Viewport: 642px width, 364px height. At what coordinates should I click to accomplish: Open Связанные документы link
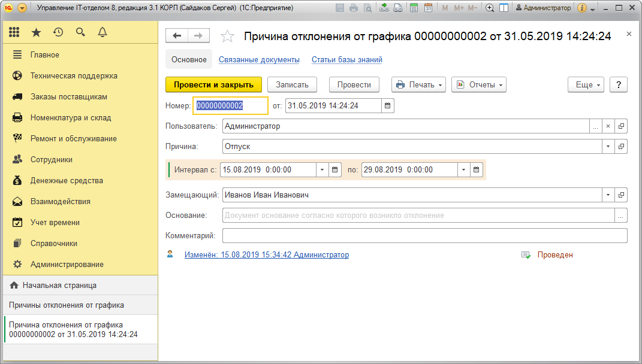point(259,60)
